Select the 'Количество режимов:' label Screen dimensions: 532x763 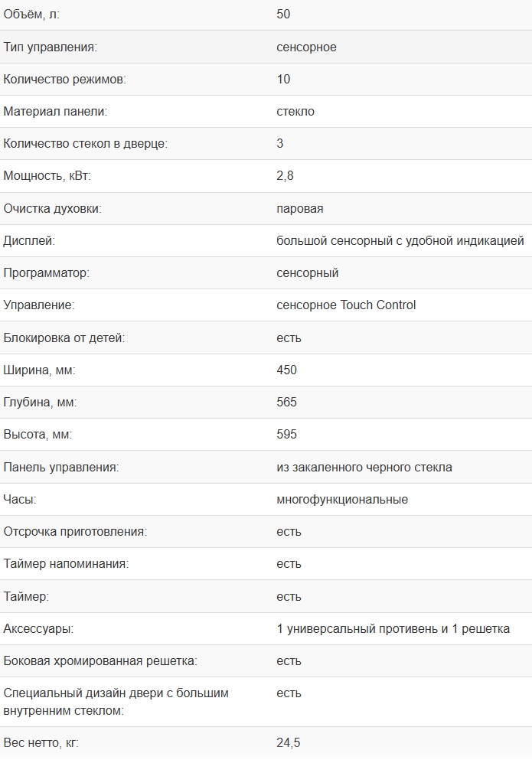pos(65,80)
